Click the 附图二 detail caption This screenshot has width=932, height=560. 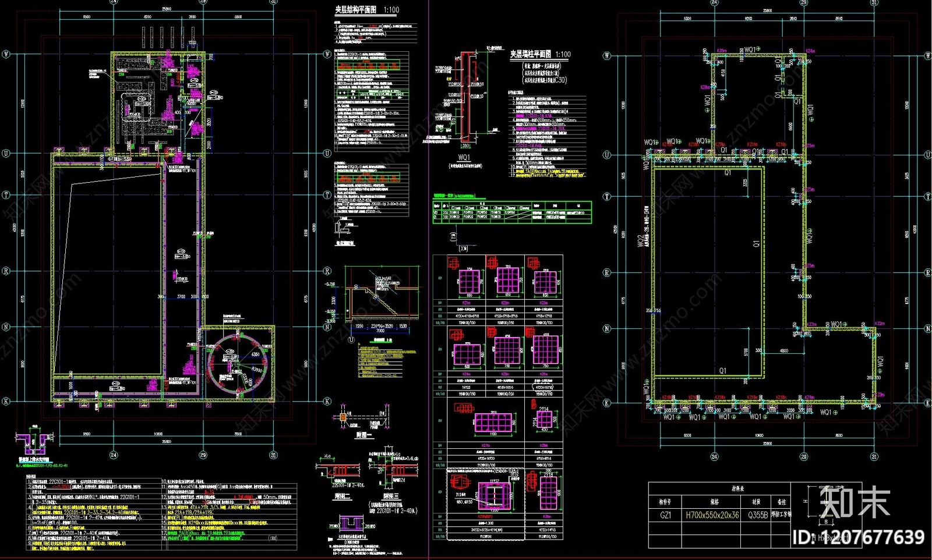coord(343,497)
